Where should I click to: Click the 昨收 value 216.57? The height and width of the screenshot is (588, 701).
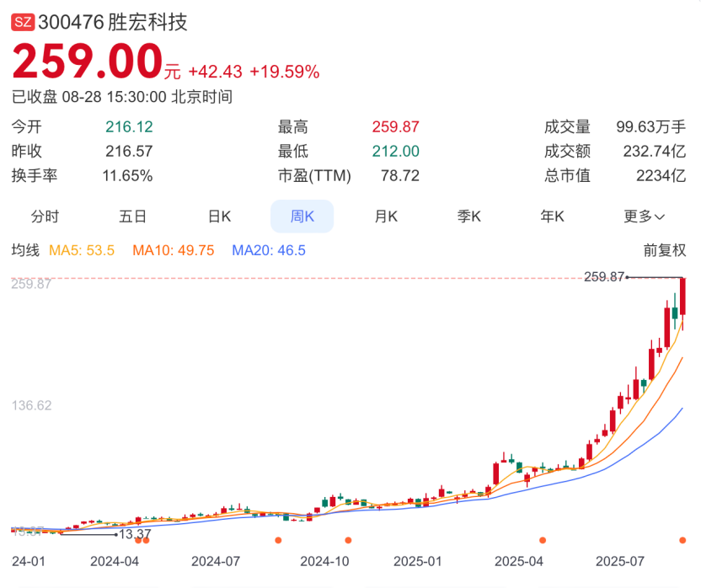(129, 151)
